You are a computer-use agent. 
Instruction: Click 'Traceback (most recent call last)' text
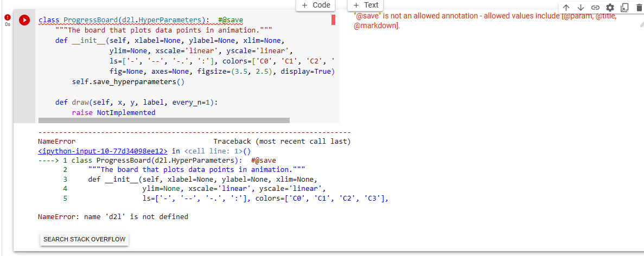point(282,142)
